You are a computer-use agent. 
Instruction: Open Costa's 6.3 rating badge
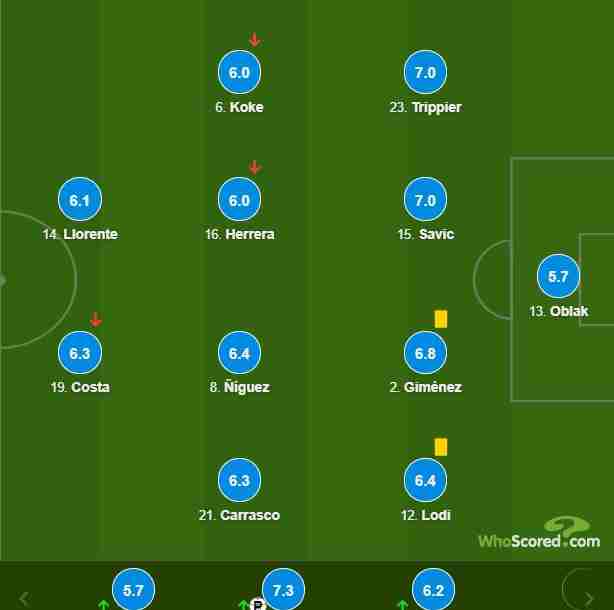[80, 352]
